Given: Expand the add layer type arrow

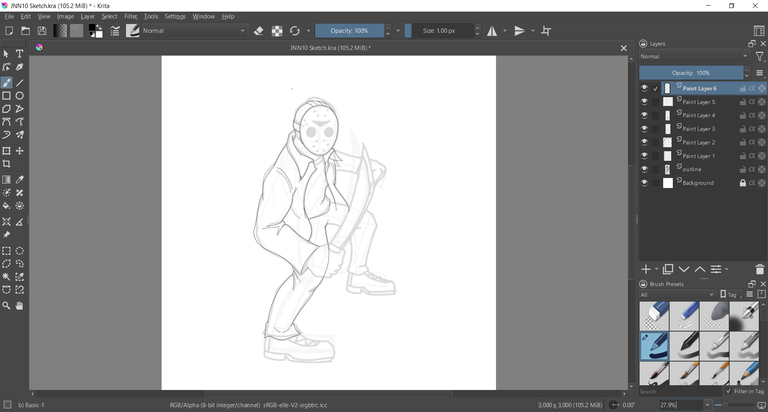Looking at the screenshot, I should pyautogui.click(x=656, y=269).
